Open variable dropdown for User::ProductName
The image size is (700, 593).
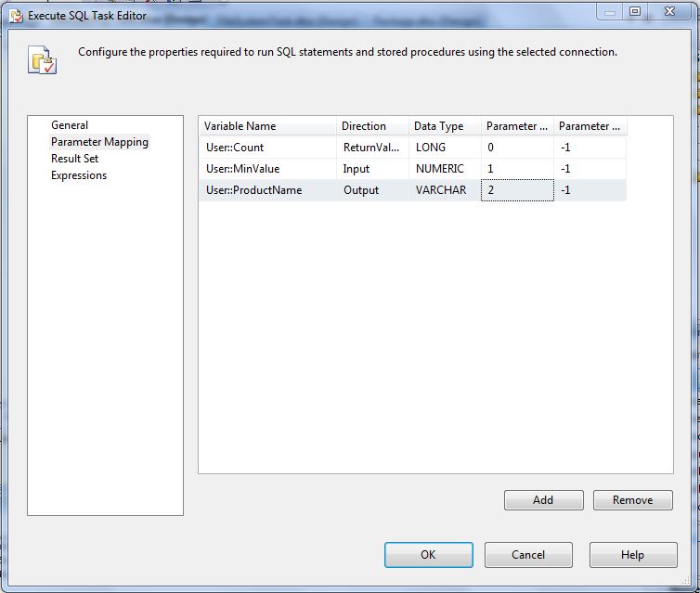[267, 190]
